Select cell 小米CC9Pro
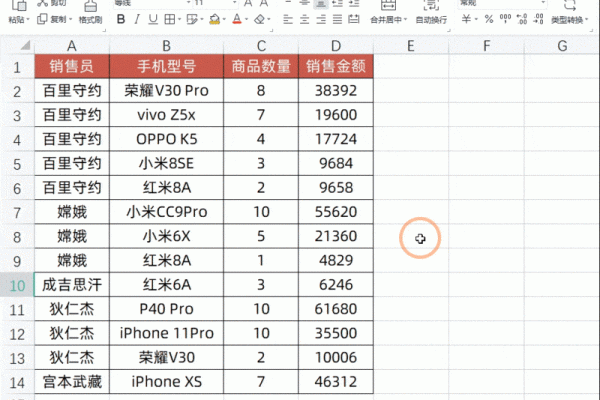 [166, 212]
